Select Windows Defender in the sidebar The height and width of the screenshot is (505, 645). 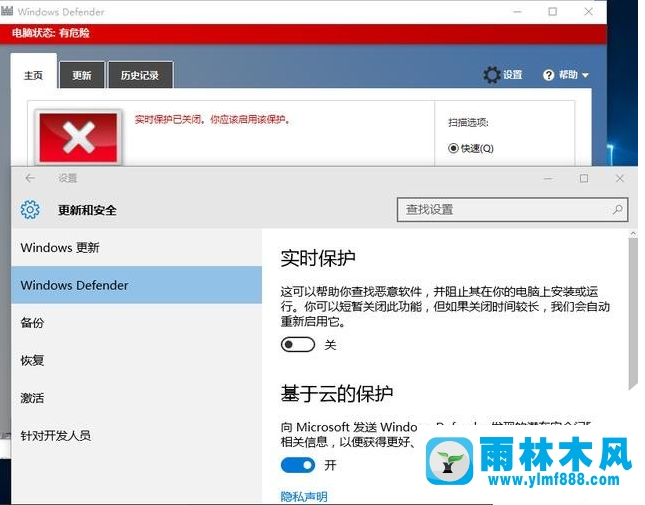(x=137, y=285)
